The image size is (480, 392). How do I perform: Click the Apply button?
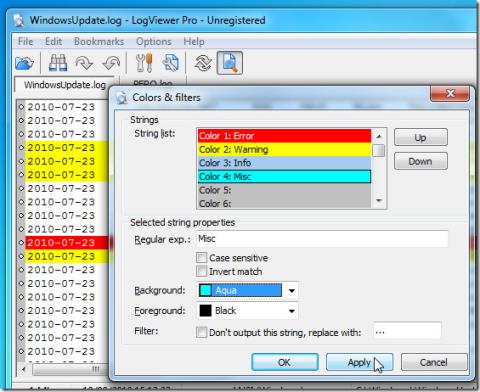[359, 362]
